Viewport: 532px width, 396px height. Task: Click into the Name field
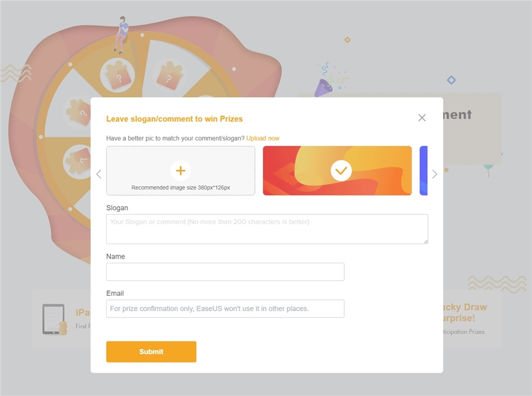(x=225, y=272)
